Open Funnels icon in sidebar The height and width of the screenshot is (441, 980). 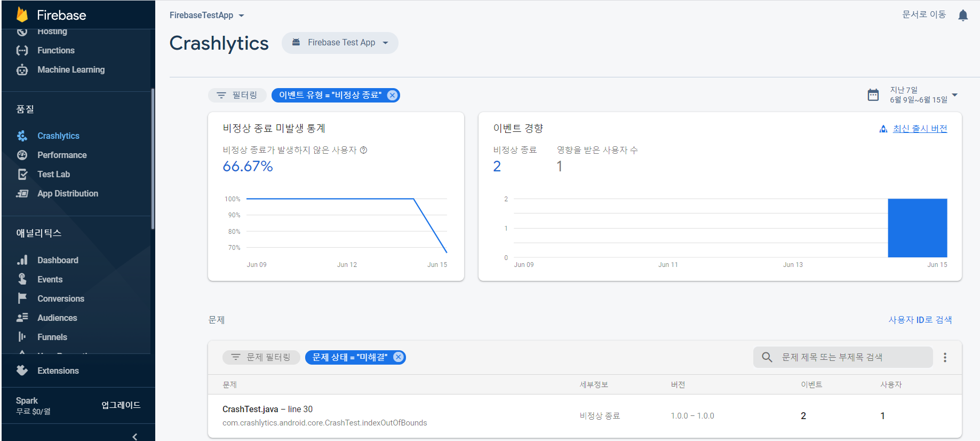click(x=22, y=337)
